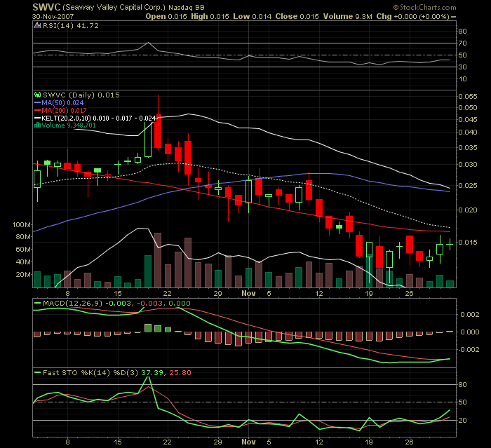Click the tallest volume bar in the chart
Screen dimensions: 491x448
click(x=158, y=260)
